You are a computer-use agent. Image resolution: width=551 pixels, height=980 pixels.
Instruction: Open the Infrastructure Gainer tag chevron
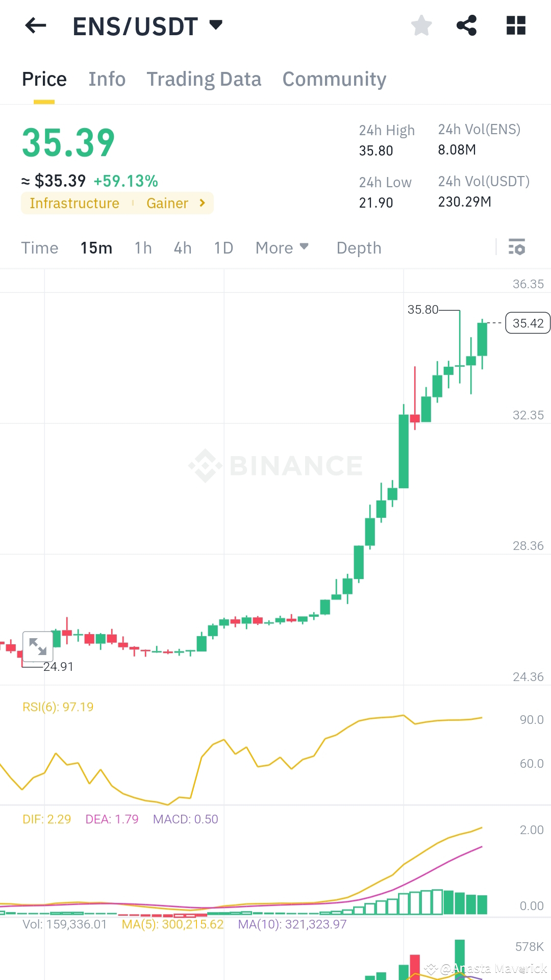click(x=202, y=203)
